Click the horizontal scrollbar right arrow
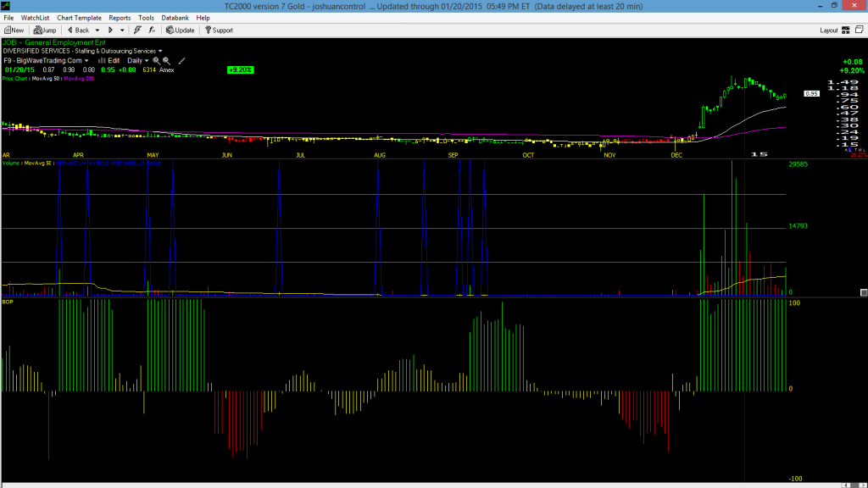Image resolution: width=868 pixels, height=488 pixels. pyautogui.click(x=862, y=485)
